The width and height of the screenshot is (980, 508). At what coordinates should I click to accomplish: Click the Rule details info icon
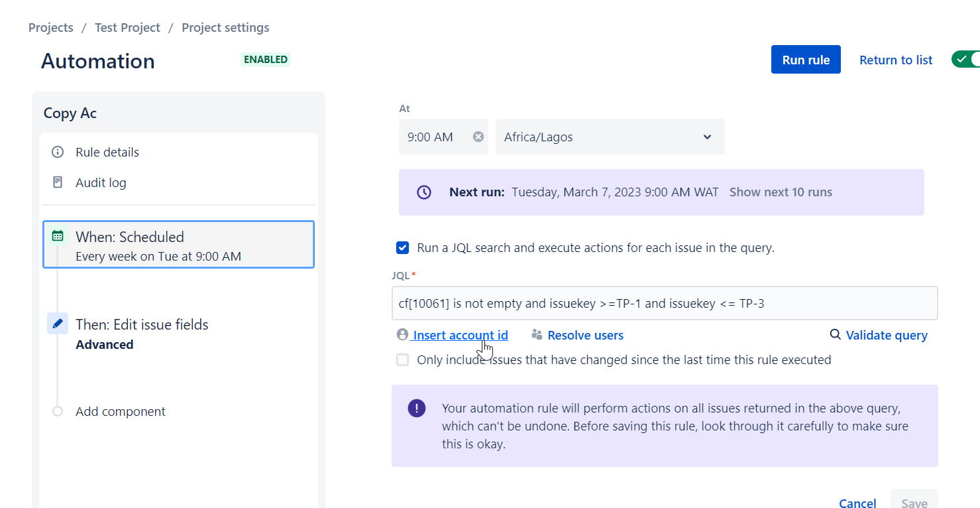click(58, 153)
